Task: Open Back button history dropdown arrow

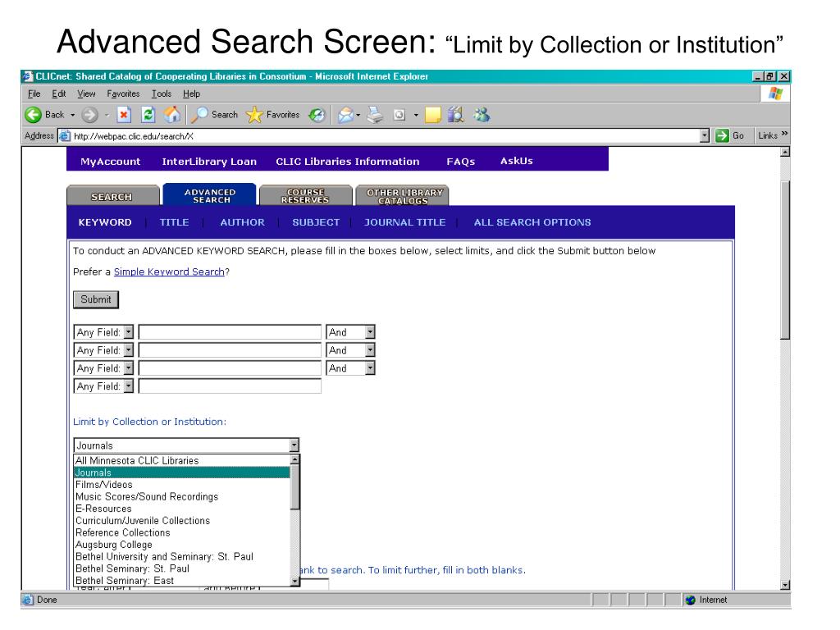Action: click(72, 115)
